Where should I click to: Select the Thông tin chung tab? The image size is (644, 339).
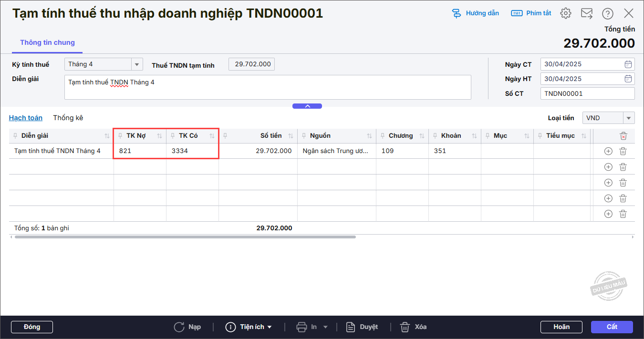click(47, 43)
